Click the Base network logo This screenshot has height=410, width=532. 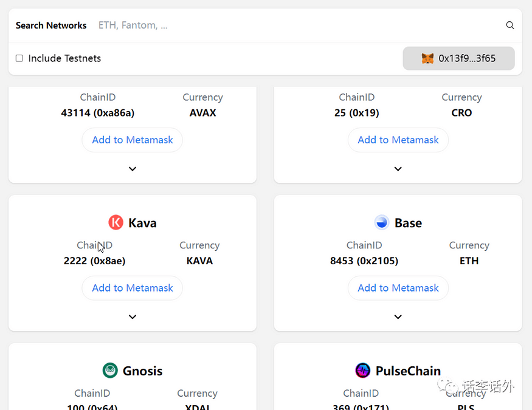click(381, 223)
